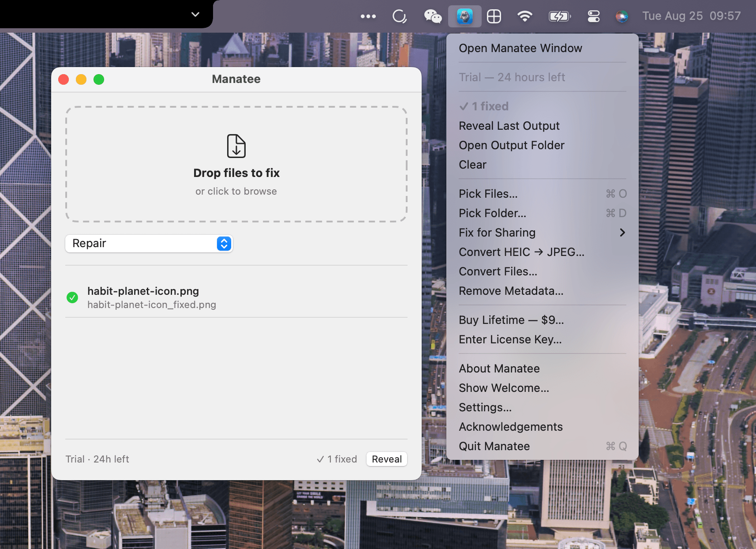Click the 'Trial · 24h left' status text
Viewport: 756px width, 549px height.
pyautogui.click(x=97, y=459)
